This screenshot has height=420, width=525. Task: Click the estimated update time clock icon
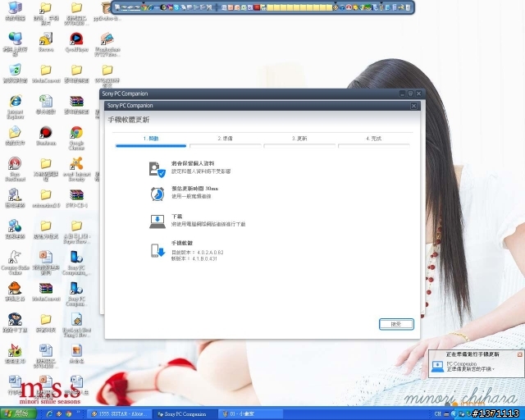tap(157, 194)
